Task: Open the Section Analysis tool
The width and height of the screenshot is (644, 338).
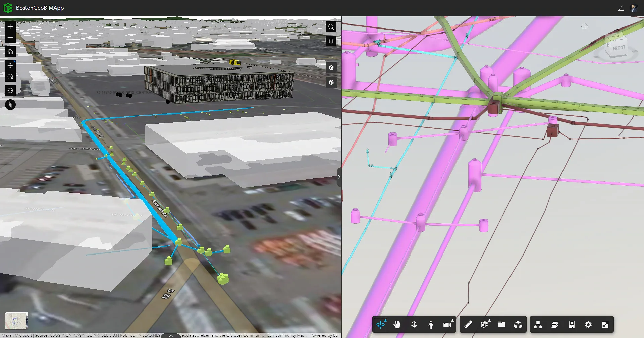Action: pyautogui.click(x=484, y=324)
